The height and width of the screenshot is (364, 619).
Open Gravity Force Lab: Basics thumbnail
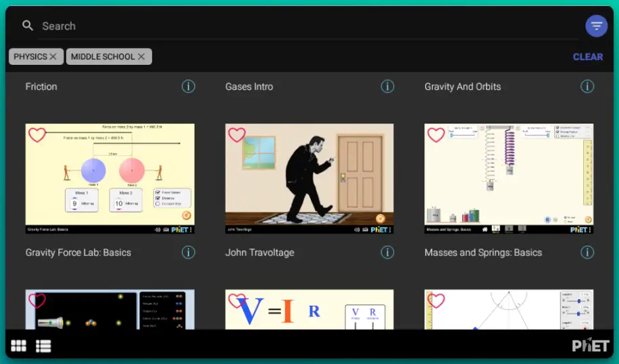(x=109, y=179)
